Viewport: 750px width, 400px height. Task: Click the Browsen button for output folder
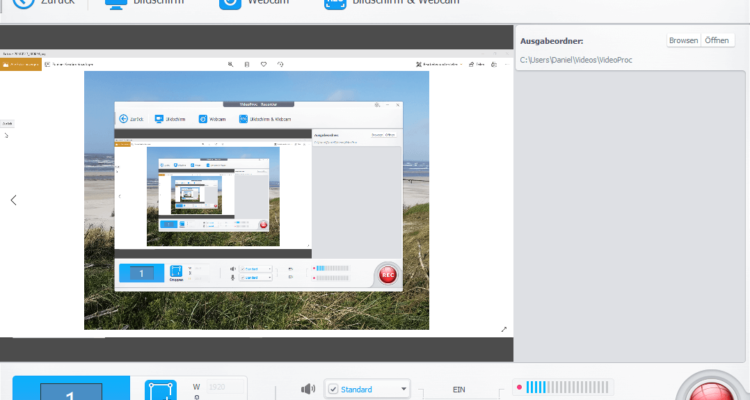point(683,40)
